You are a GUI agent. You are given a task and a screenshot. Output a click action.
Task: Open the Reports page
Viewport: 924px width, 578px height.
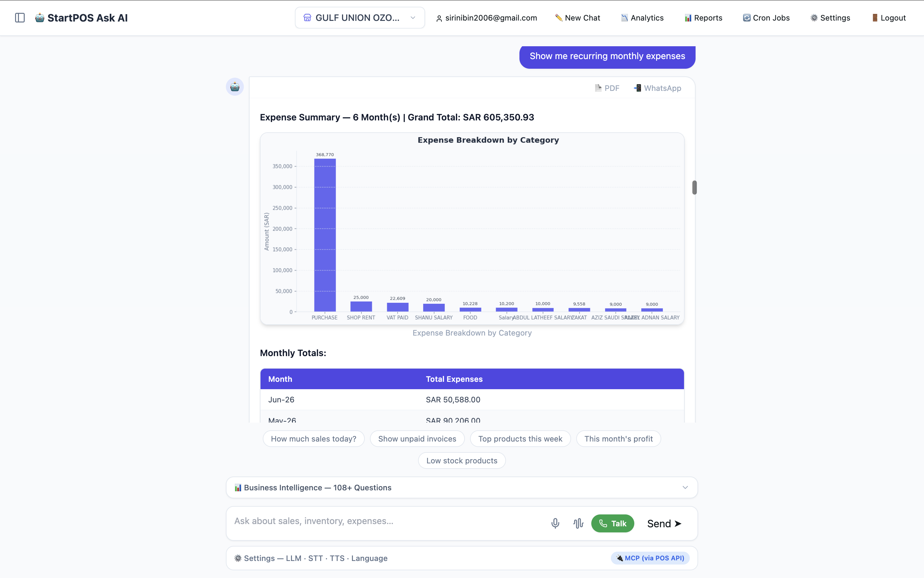pos(703,18)
